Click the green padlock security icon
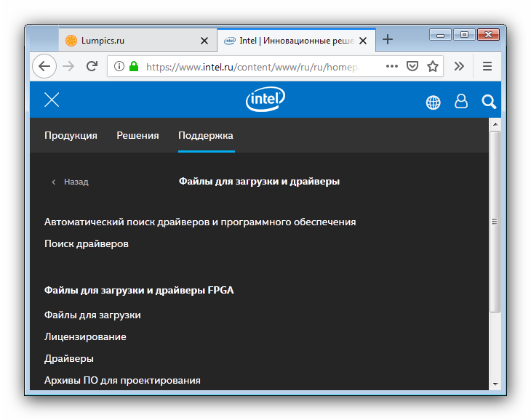The width and height of the screenshot is (531, 420). pyautogui.click(x=134, y=66)
